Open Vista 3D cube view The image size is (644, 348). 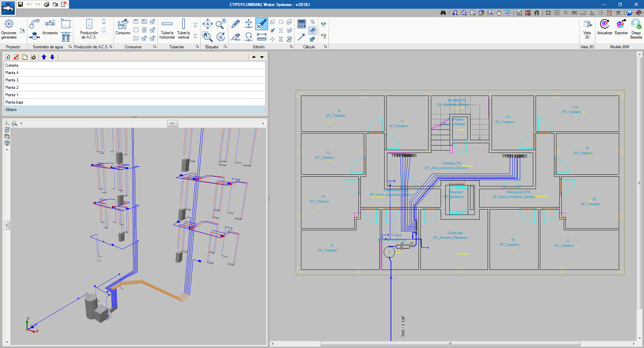point(587,29)
